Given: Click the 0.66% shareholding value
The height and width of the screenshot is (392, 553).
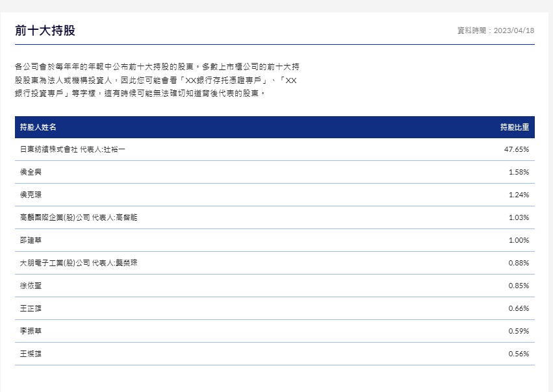Looking at the screenshot, I should (x=519, y=308).
